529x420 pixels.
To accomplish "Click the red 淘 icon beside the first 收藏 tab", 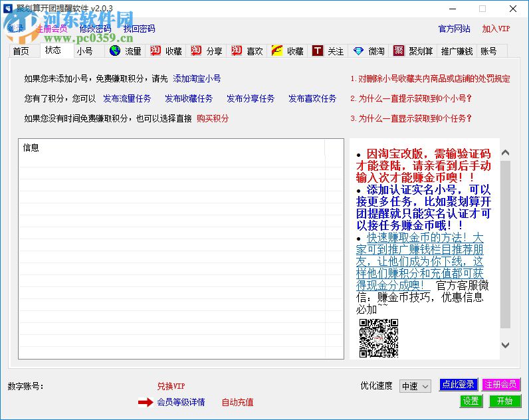I will pos(156,51).
